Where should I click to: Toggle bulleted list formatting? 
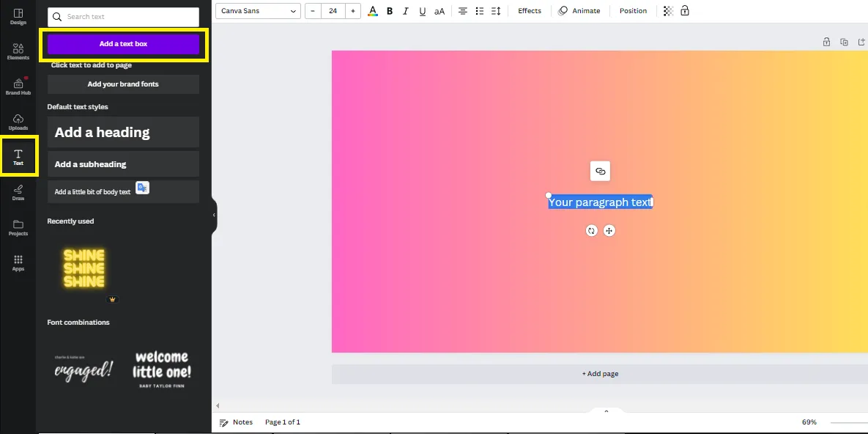[x=479, y=10]
